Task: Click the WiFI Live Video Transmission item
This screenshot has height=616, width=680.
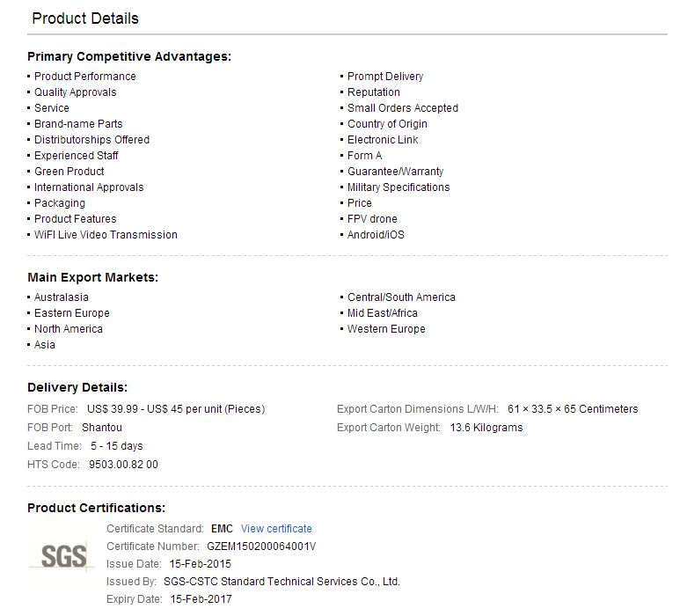Action: pyautogui.click(x=106, y=235)
